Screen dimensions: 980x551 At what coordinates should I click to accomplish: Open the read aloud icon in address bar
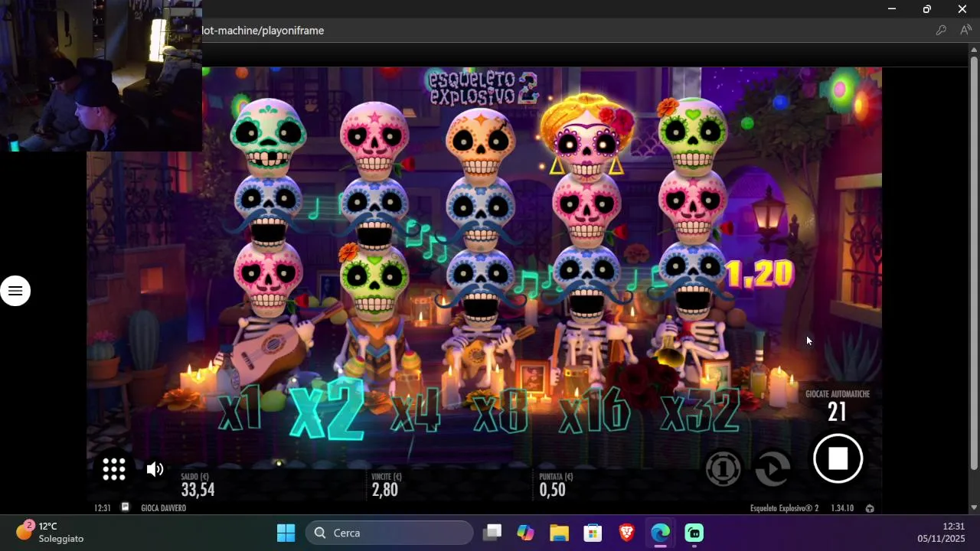coord(964,31)
